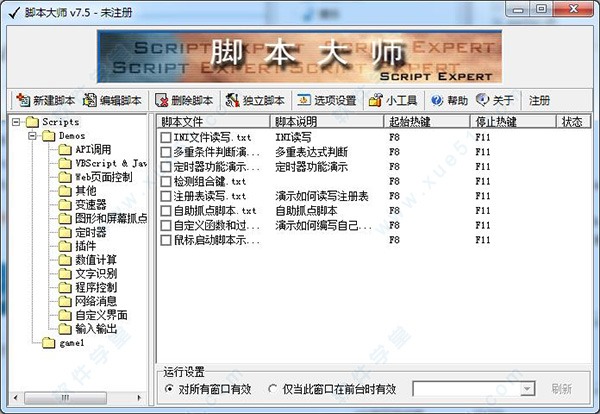The image size is (600, 414).
Task: Click the tree scrollbar right arrow
Action: (x=139, y=398)
